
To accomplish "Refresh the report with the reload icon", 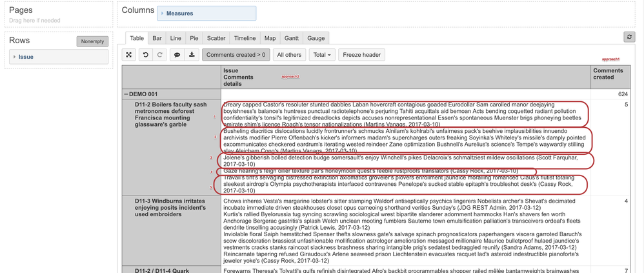I will pos(629,37).
